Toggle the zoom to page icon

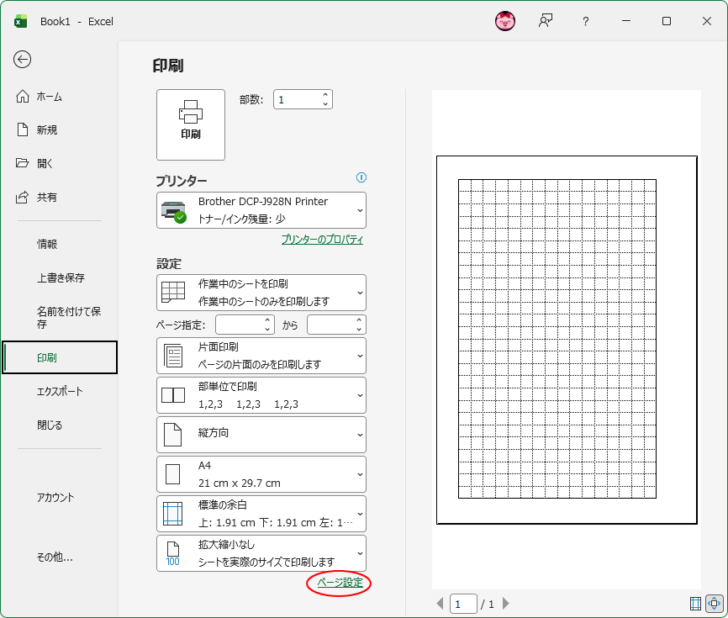click(714, 603)
